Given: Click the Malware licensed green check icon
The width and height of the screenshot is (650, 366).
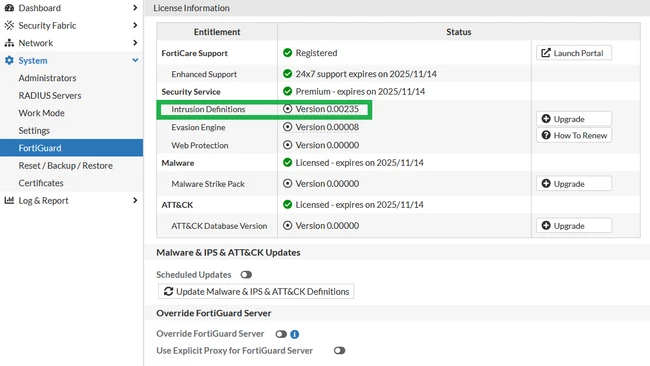Looking at the screenshot, I should pos(287,162).
